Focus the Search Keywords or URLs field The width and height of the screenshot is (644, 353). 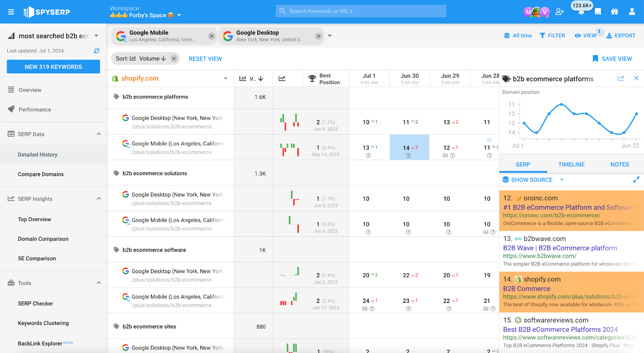pyautogui.click(x=361, y=11)
